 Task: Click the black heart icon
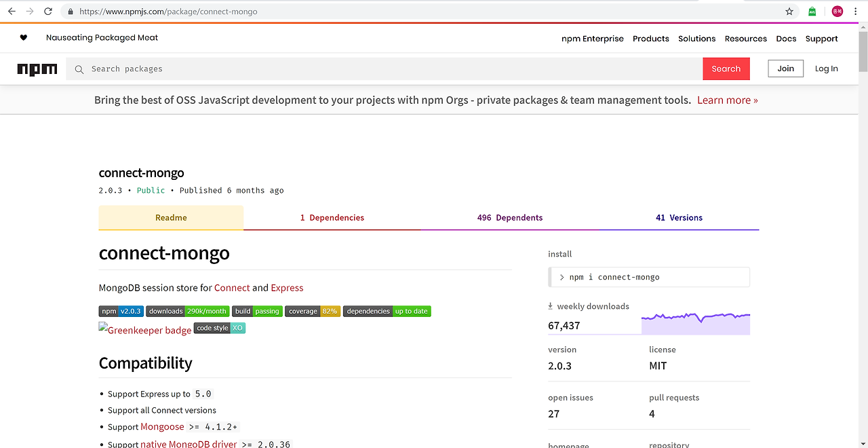pyautogui.click(x=24, y=38)
